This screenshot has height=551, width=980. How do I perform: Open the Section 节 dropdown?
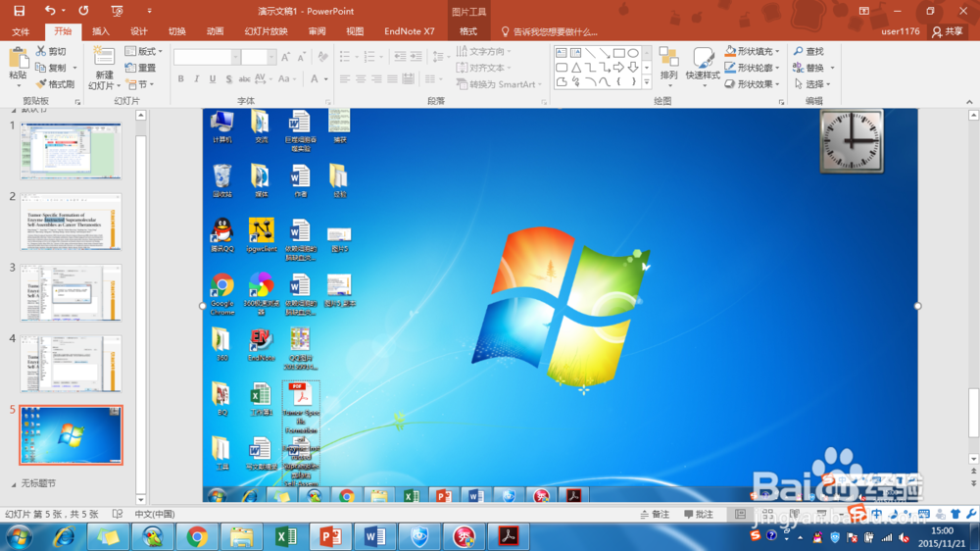(139, 83)
